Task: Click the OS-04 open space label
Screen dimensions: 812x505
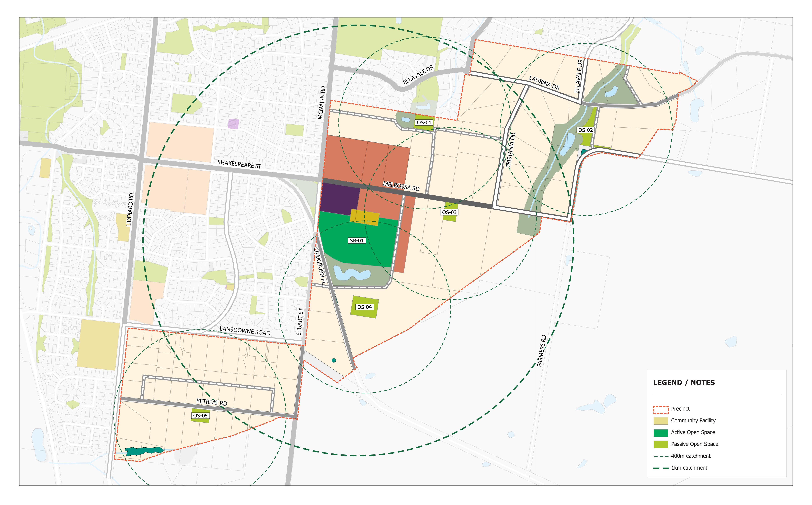Action: (364, 307)
